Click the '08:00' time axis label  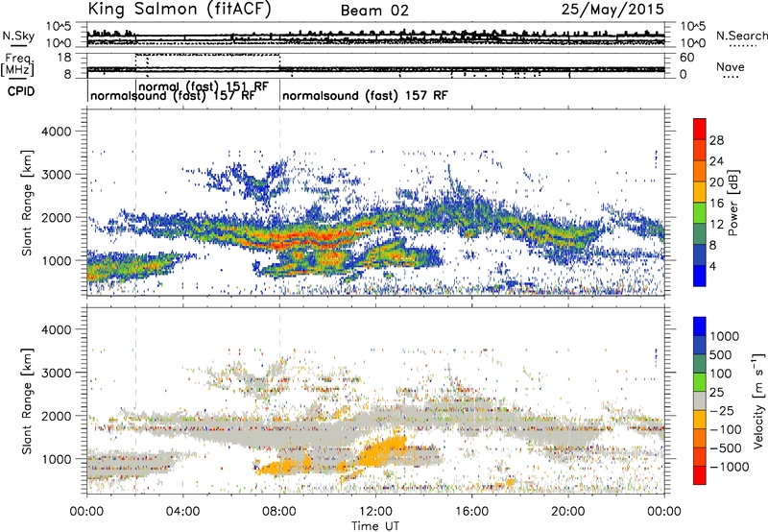click(279, 512)
